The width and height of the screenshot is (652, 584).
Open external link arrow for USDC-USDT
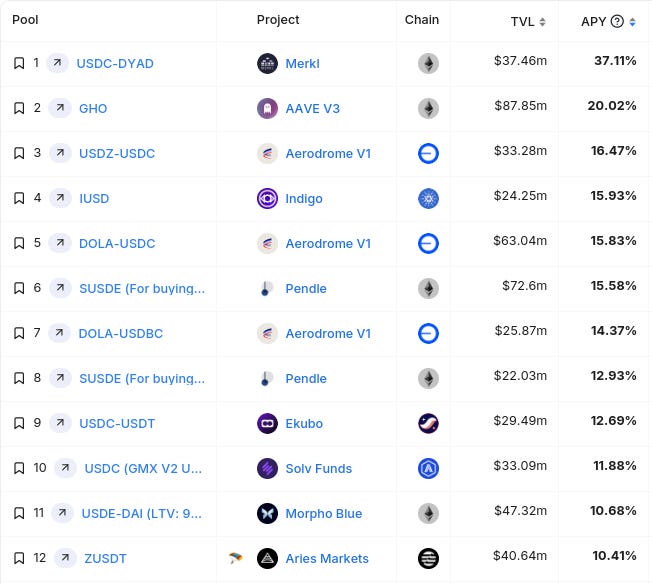coord(60,423)
